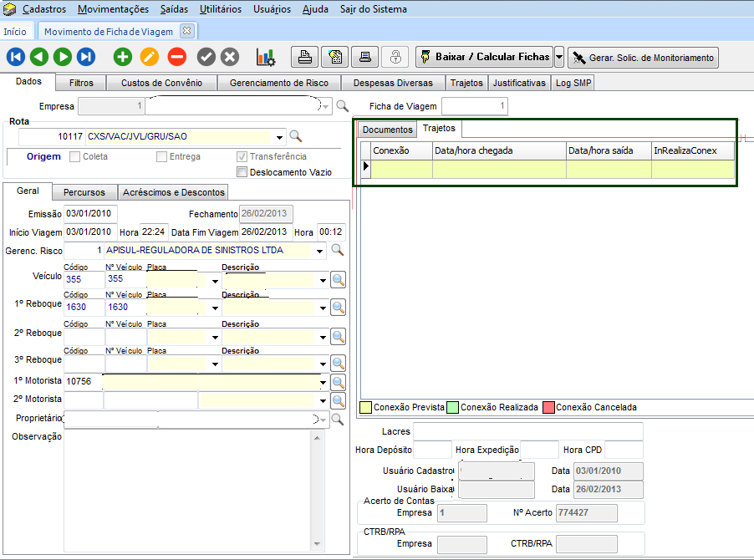
Task: Open the Movimentações menu
Action: 113,9
